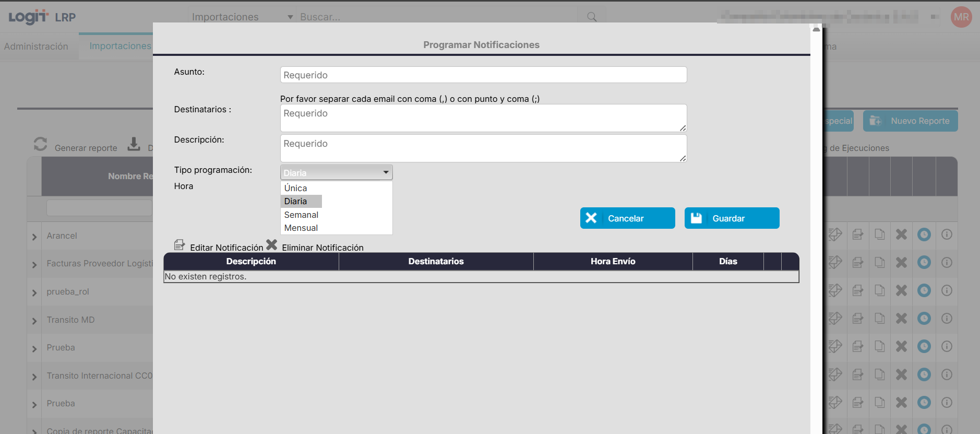Click the delete X icon in Prueba_rol row
Image resolution: width=980 pixels, height=434 pixels.
pyautogui.click(x=901, y=291)
